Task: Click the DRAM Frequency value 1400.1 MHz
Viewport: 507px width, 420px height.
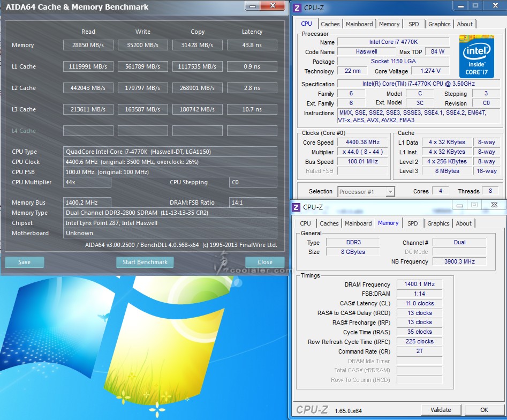Action: (x=419, y=284)
